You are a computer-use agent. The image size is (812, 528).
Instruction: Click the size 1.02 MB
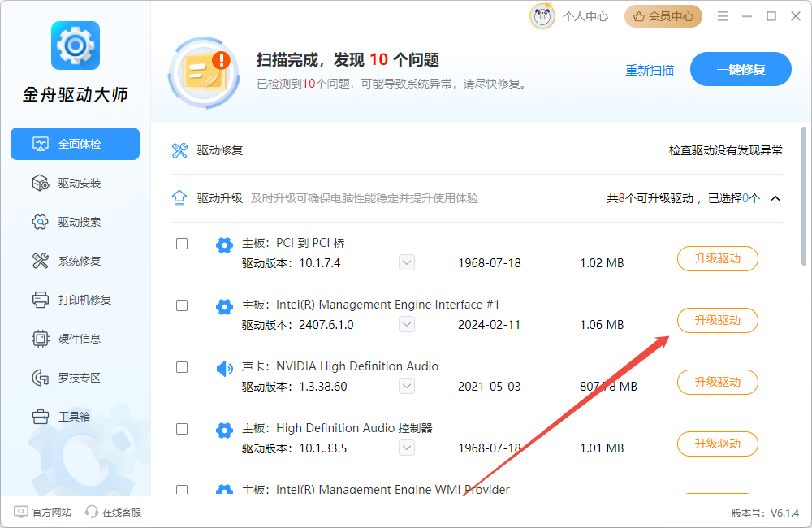tap(602, 263)
